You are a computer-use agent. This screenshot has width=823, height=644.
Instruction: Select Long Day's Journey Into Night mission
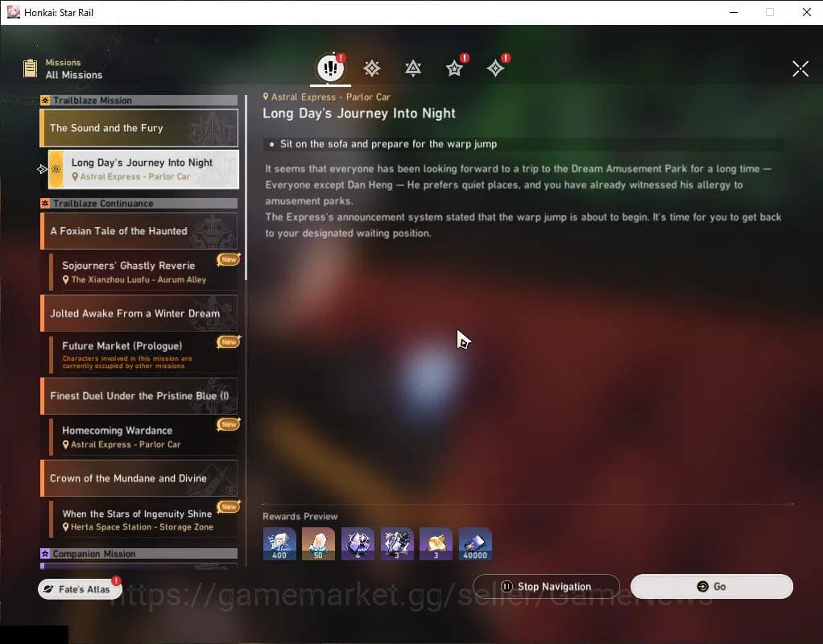143,169
